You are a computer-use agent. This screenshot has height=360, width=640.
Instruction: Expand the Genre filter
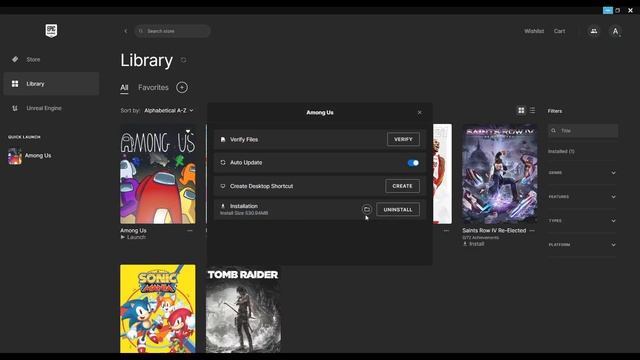tap(582, 173)
